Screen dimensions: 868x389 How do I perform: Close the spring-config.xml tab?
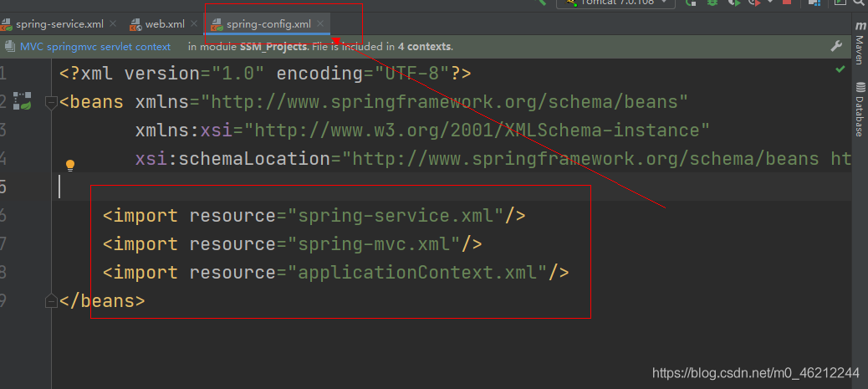[x=320, y=24]
